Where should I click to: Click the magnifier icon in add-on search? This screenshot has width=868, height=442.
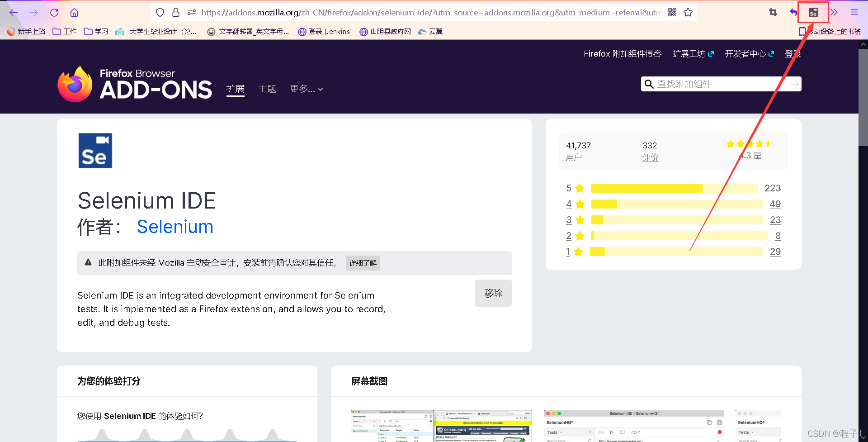649,84
